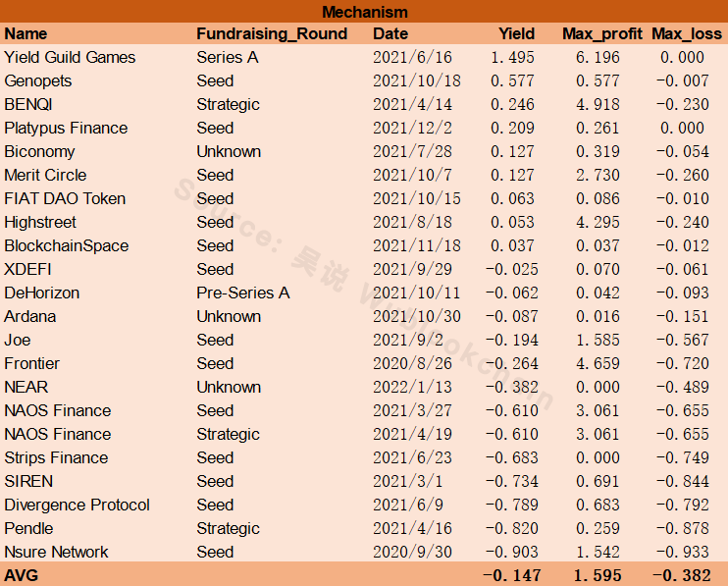Click Strips Finance name cell
Viewport: 728px width, 586px height.
tap(56, 457)
